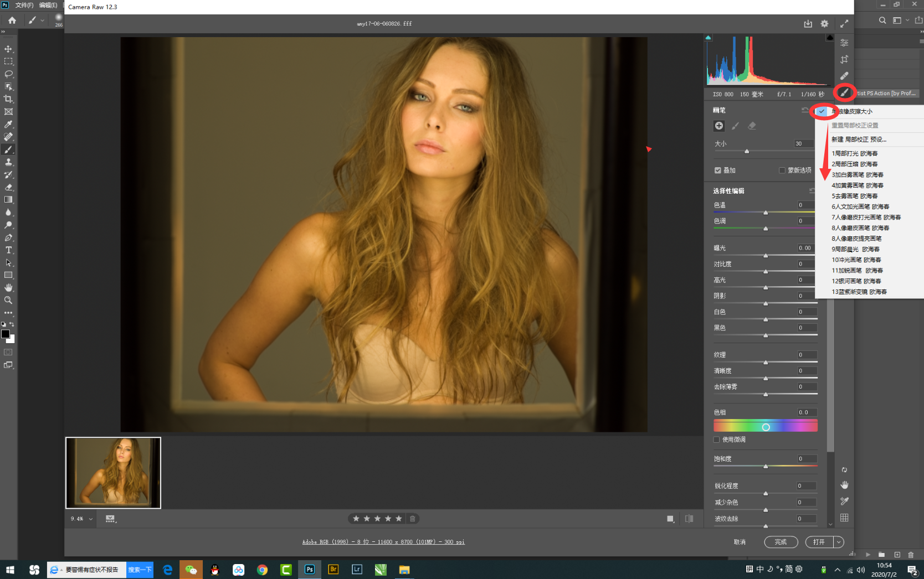This screenshot has height=579, width=924.
Task: Select the filmstrip photo thumbnail
Action: coord(113,473)
